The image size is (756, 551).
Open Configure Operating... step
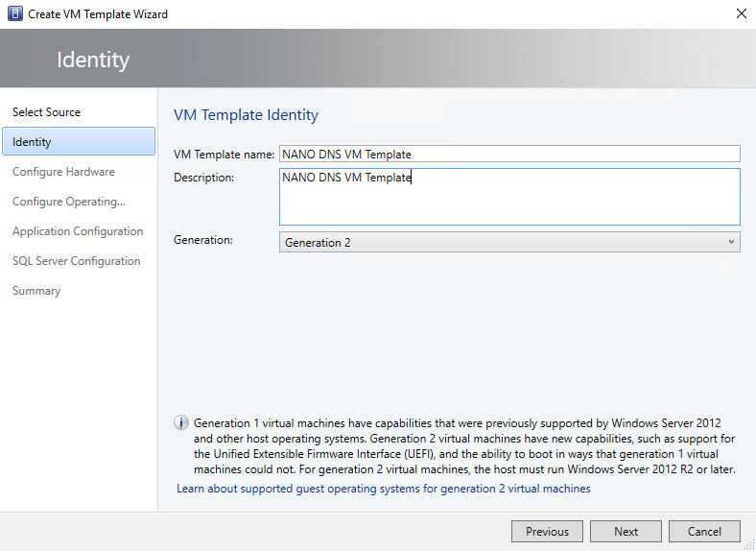pyautogui.click(x=69, y=202)
